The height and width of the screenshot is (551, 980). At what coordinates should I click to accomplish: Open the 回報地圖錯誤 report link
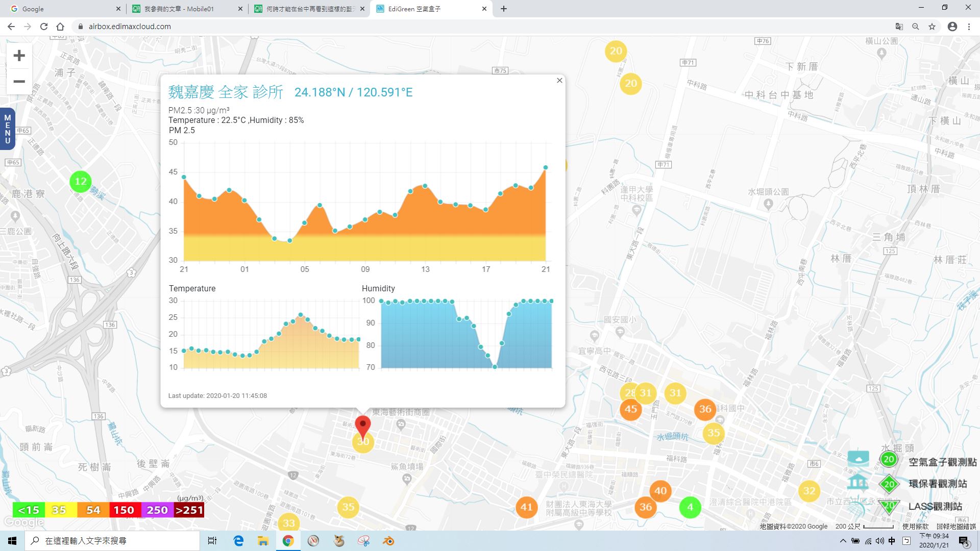956,526
